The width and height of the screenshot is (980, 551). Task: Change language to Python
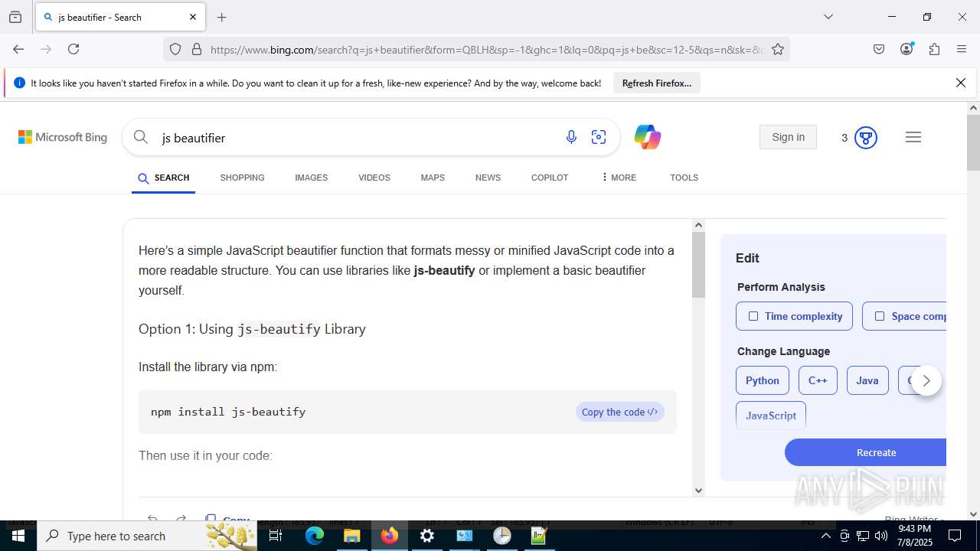pos(763,380)
